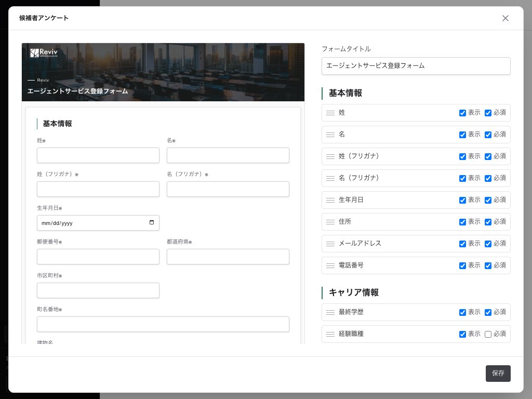
Task: Focus the 名（フリガナ） preview input
Action: 228,189
